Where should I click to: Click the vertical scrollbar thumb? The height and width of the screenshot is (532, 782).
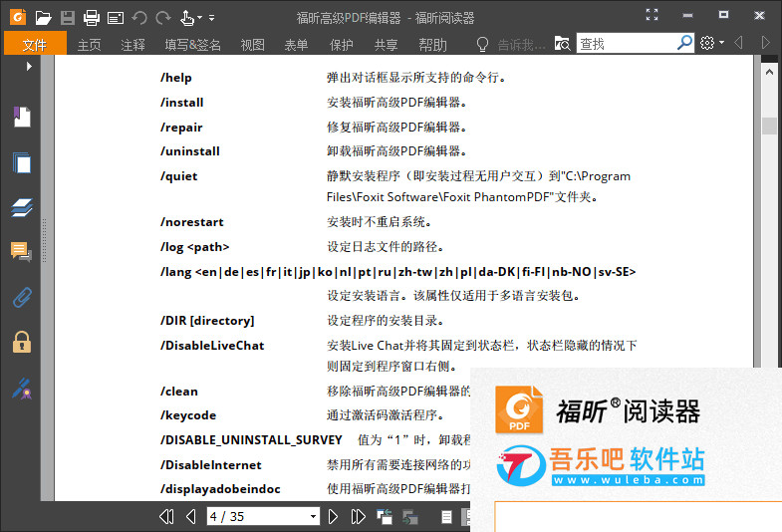[769, 126]
